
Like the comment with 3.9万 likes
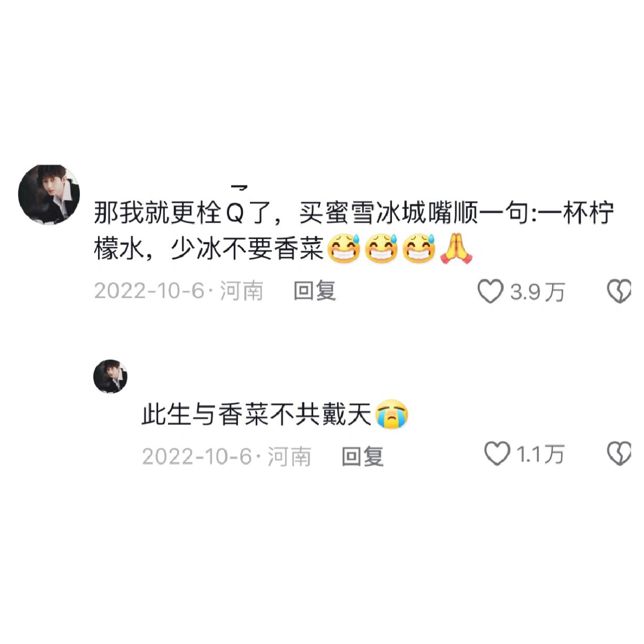(x=490, y=291)
